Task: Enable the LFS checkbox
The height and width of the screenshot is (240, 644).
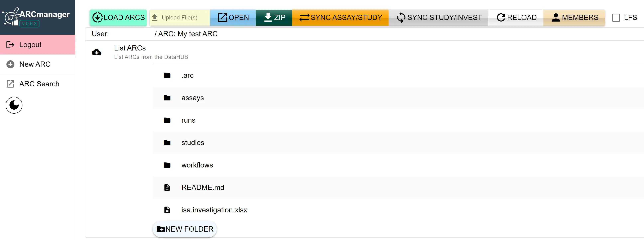Action: point(616,17)
